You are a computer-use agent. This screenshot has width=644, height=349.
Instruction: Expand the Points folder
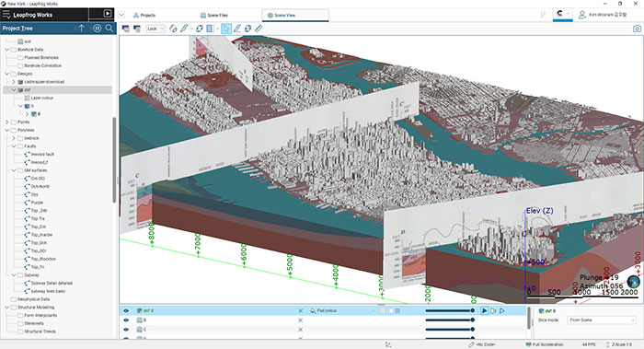click(7, 122)
